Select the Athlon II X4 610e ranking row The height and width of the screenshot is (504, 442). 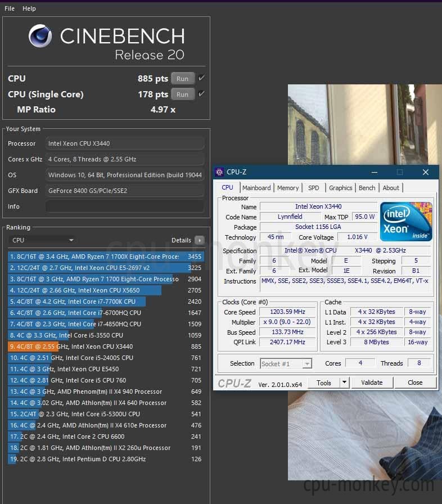[x=106, y=425]
